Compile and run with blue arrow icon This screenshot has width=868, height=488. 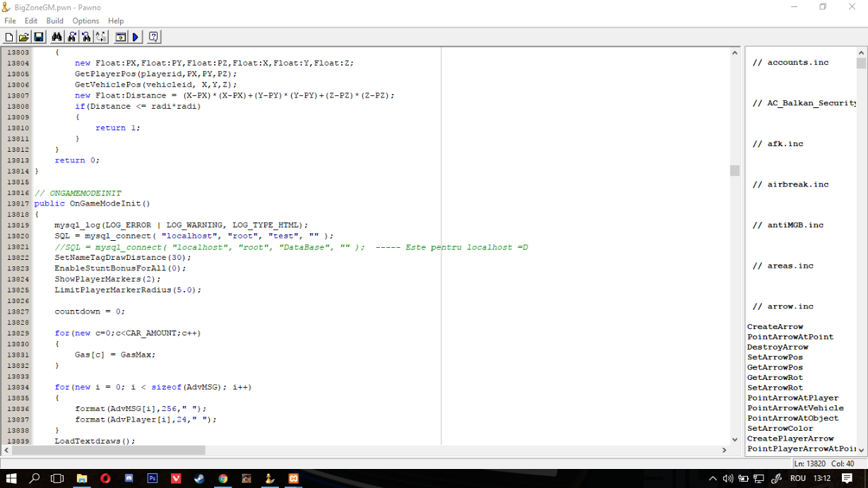click(136, 37)
